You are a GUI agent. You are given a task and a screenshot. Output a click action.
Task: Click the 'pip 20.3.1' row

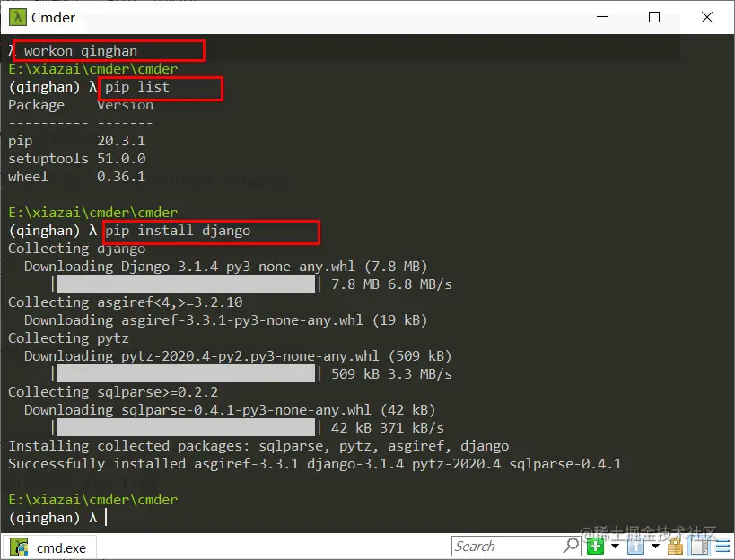(x=77, y=141)
